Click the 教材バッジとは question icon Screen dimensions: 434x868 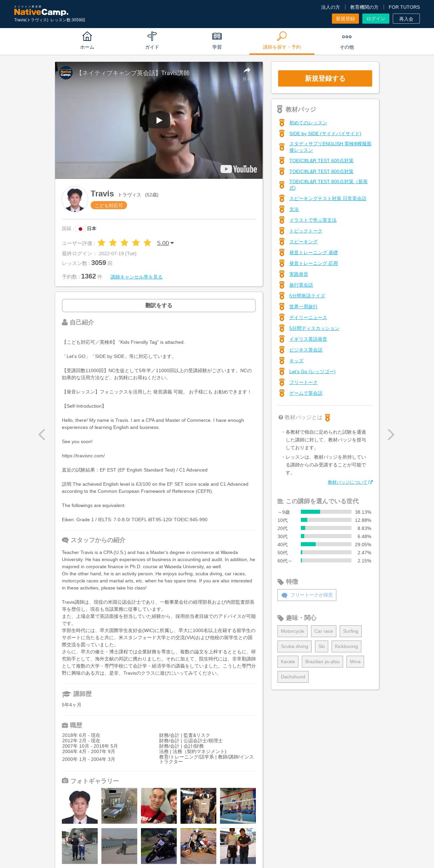pos(281,417)
